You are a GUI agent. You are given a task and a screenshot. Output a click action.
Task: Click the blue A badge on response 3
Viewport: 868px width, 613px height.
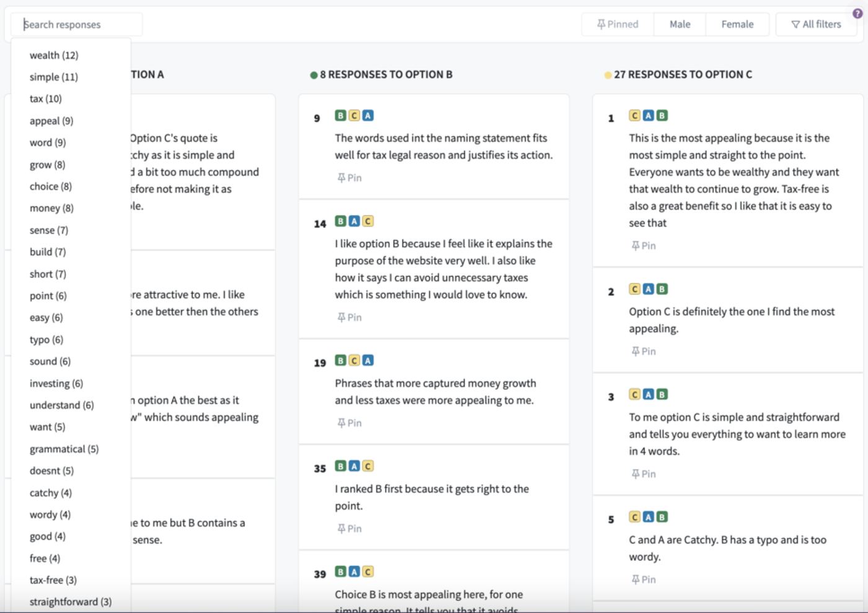[x=649, y=394]
